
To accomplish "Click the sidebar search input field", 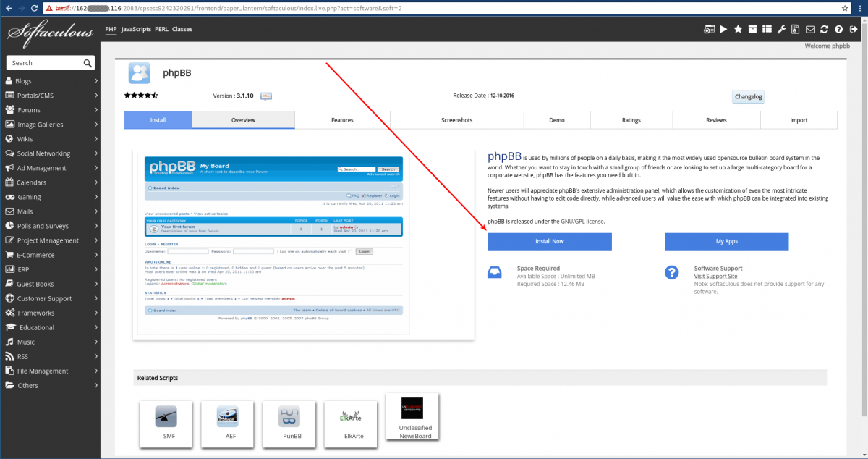I will [x=43, y=62].
